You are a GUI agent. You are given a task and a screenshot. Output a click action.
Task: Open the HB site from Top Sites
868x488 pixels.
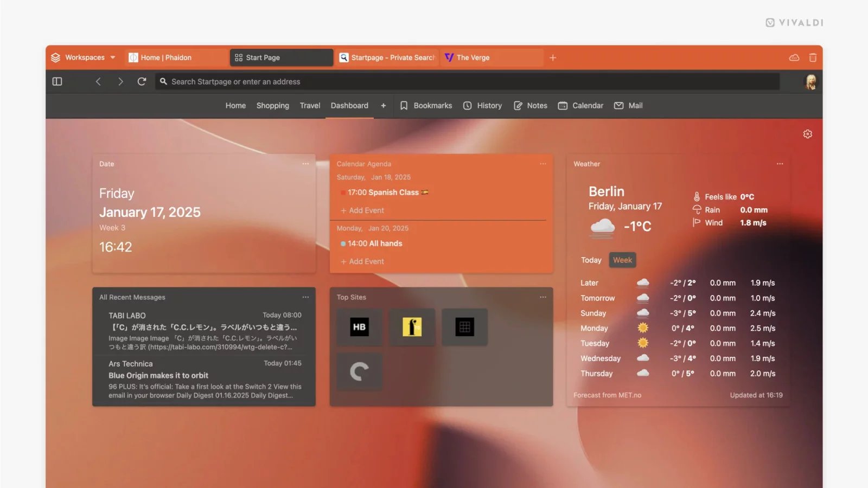point(359,327)
